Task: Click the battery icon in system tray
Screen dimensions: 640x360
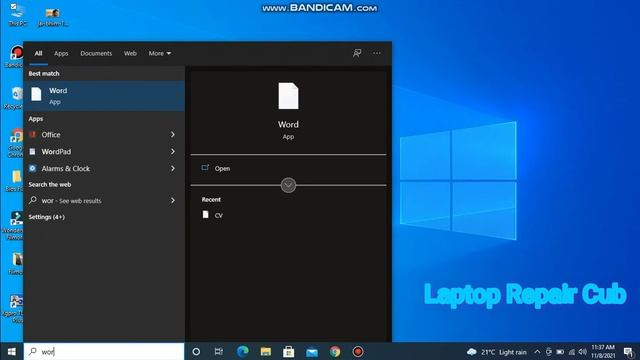Action: pyautogui.click(x=560, y=352)
